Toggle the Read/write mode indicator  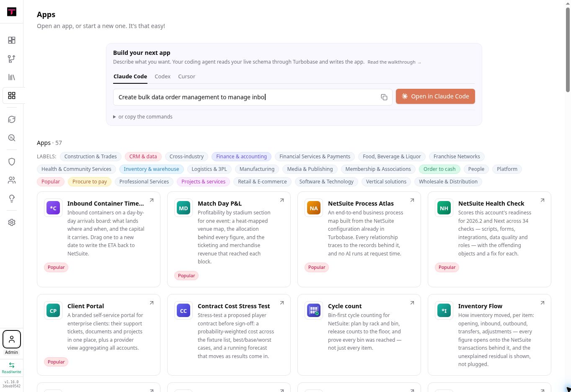pos(12,368)
